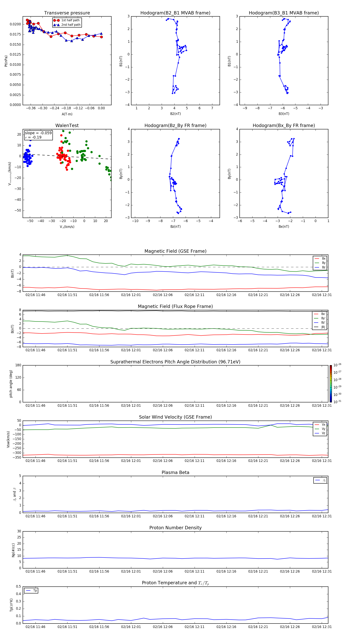Click the "Solar Wind Velocity (GSE Frame)" title
This screenshot has width=351, height=644.
pos(175,417)
